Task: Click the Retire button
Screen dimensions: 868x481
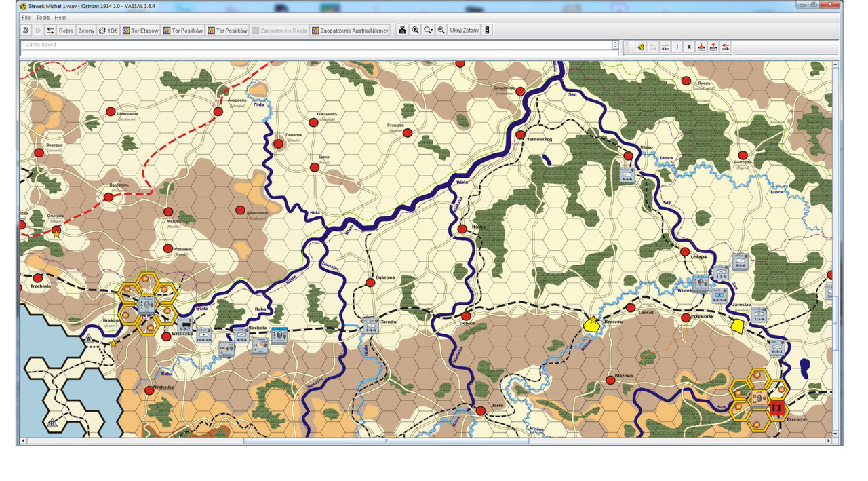Action: click(66, 31)
